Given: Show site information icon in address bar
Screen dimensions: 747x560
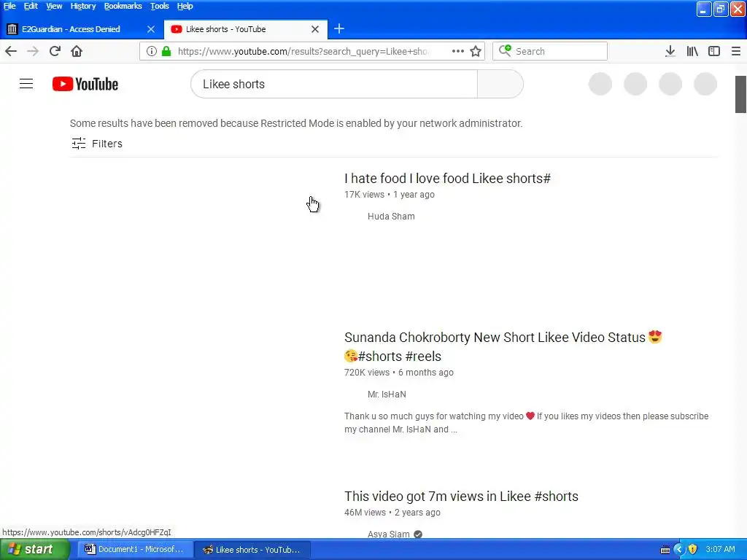Looking at the screenshot, I should click(x=152, y=52).
